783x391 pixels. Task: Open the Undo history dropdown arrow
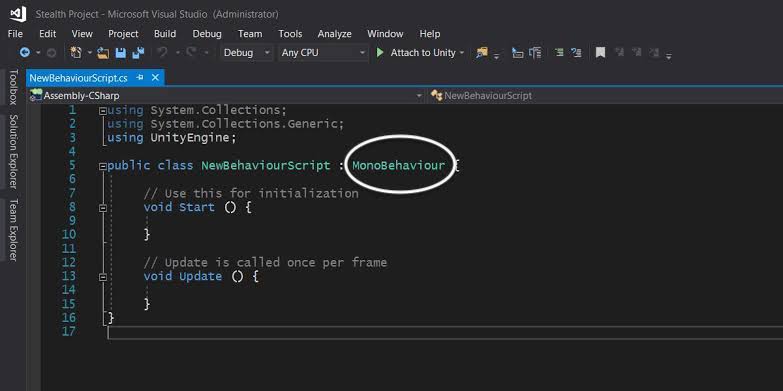177,52
